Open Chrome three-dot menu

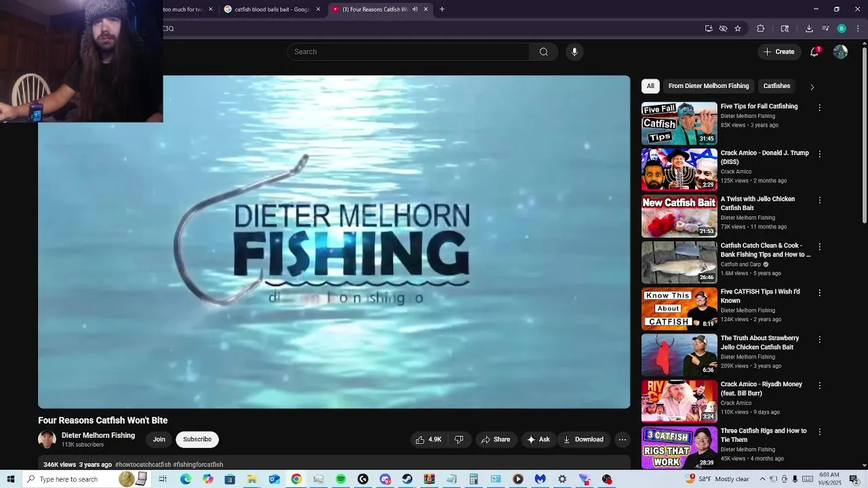coord(858,28)
